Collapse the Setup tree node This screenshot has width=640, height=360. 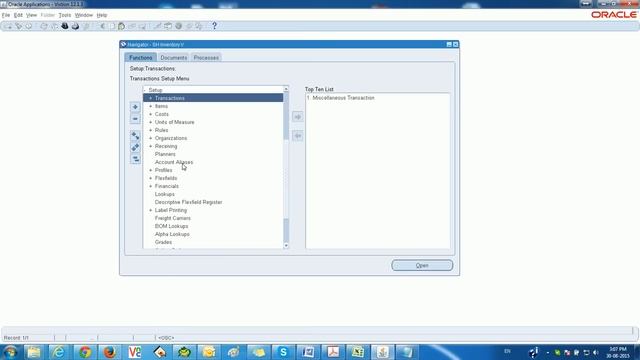tap(145, 90)
